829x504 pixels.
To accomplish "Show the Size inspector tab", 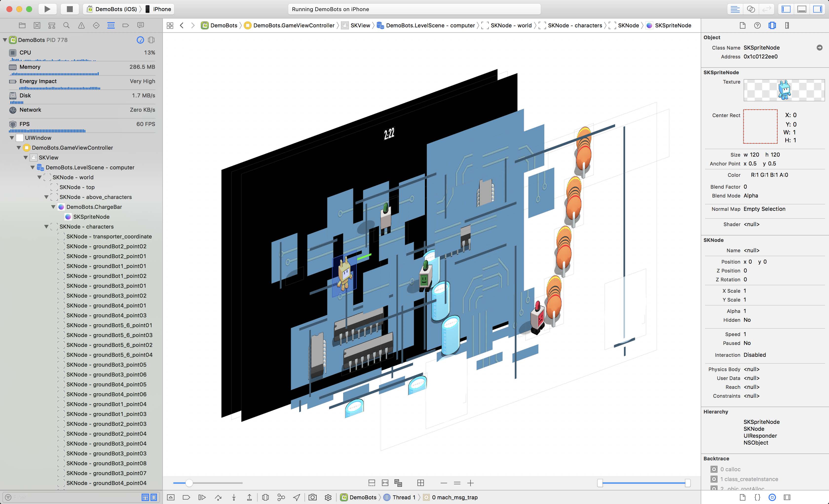I will (787, 26).
